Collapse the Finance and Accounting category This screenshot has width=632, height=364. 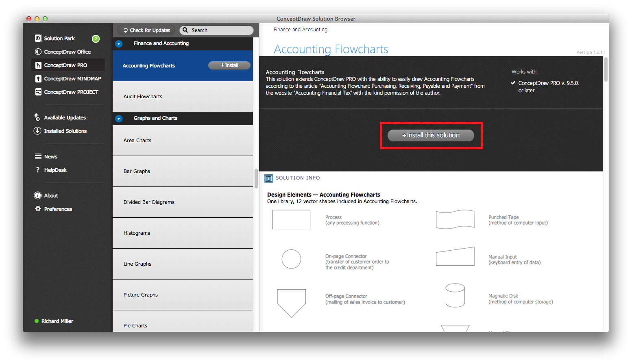click(119, 44)
